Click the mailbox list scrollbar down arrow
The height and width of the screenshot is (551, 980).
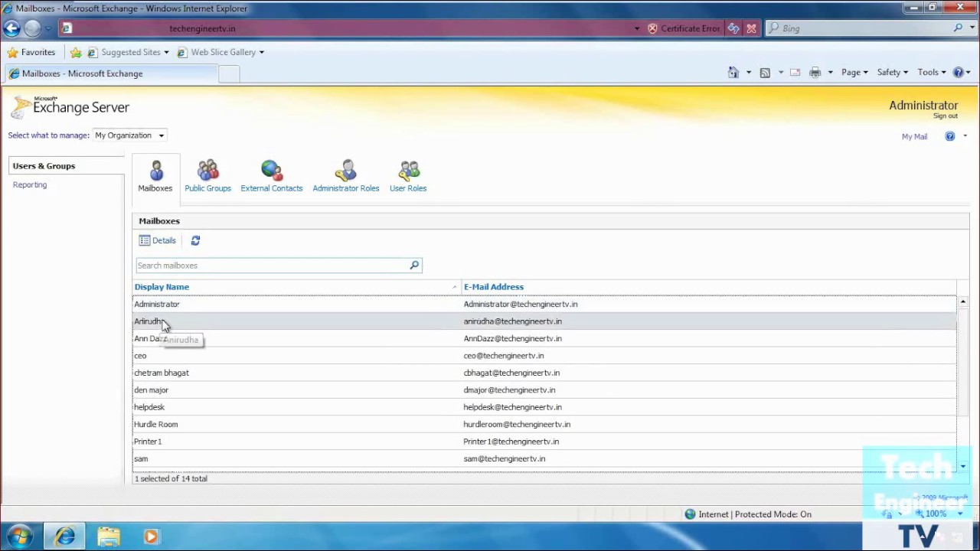click(x=963, y=466)
